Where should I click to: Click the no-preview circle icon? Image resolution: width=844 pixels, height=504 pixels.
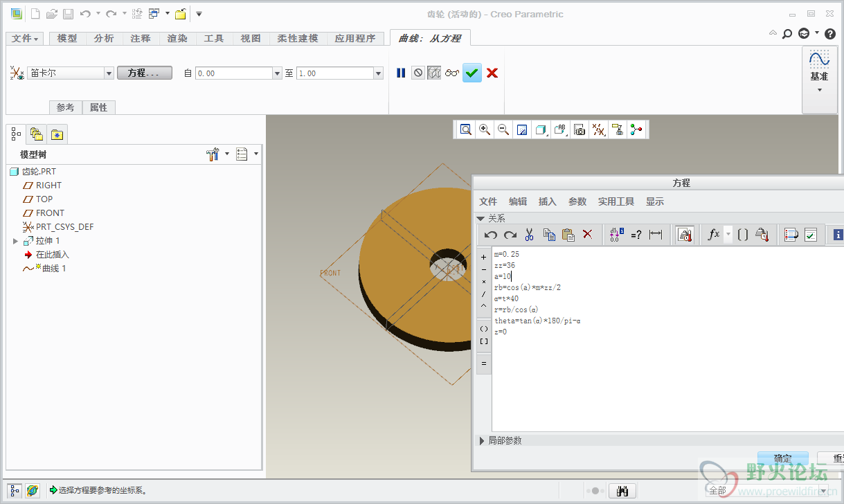pos(418,73)
